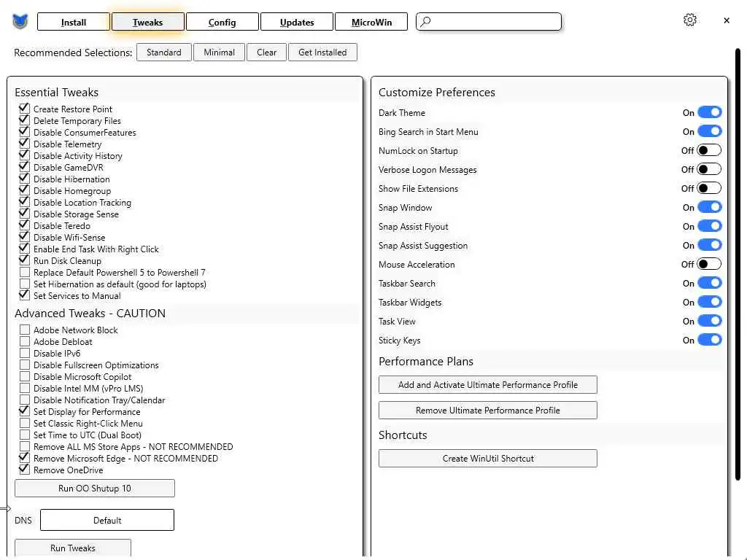Toggle Disable Location Tracking checkbox
Screen dimensions: 747x560
click(x=24, y=202)
